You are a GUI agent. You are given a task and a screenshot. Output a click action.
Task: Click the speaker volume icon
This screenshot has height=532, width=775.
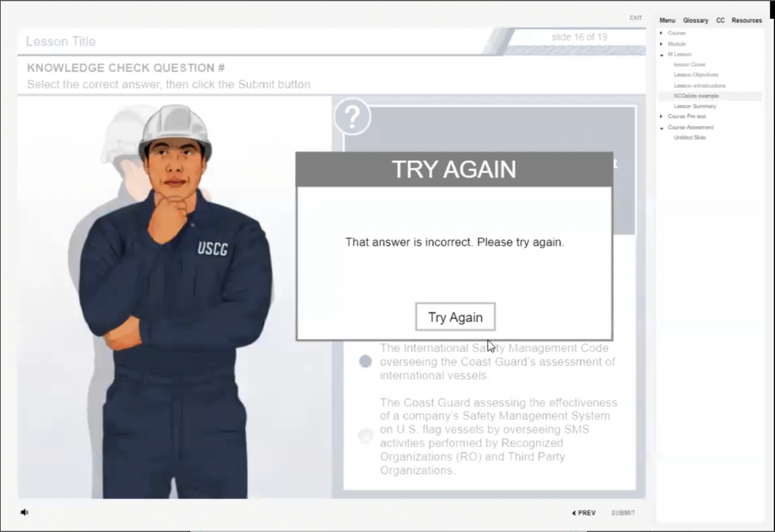tap(25, 512)
